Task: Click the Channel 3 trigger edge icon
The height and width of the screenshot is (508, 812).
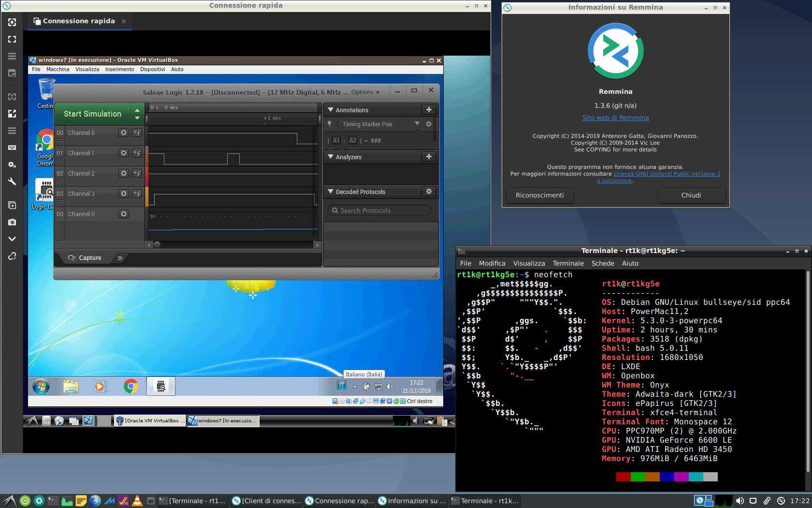Action: 137,194
